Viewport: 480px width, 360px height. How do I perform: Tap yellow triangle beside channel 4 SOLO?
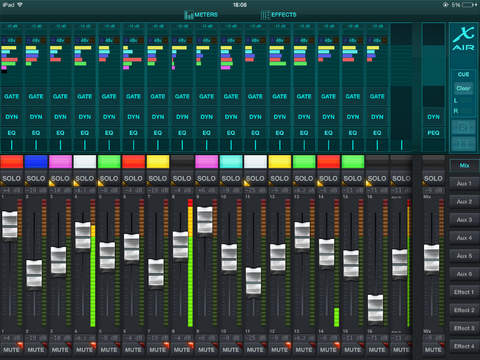coord(76,183)
